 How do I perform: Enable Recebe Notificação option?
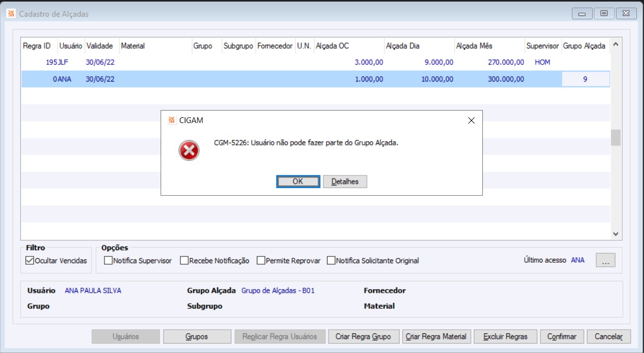[x=184, y=261]
